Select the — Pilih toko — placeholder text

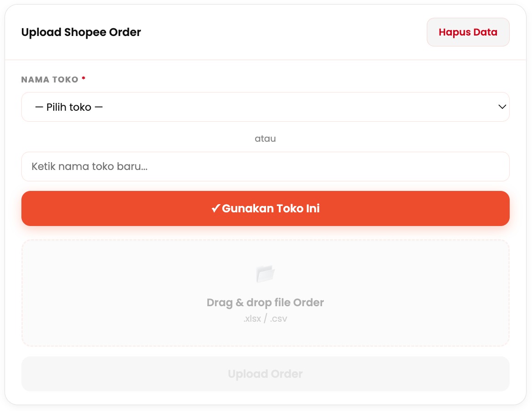coord(69,108)
